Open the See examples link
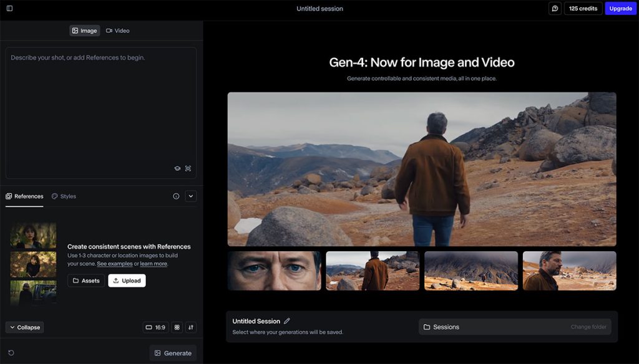This screenshot has width=639, height=364. (115, 264)
